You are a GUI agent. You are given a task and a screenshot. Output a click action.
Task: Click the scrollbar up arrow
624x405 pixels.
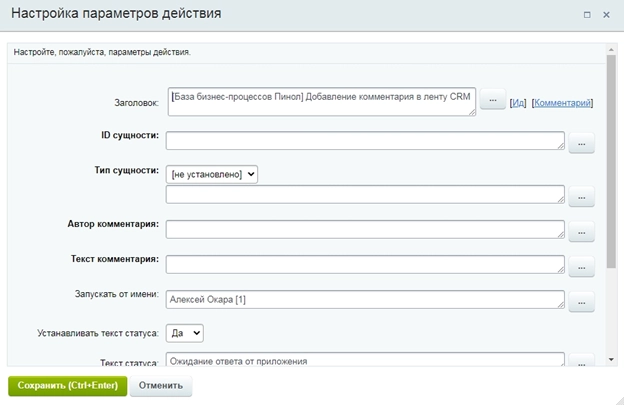coord(611,50)
